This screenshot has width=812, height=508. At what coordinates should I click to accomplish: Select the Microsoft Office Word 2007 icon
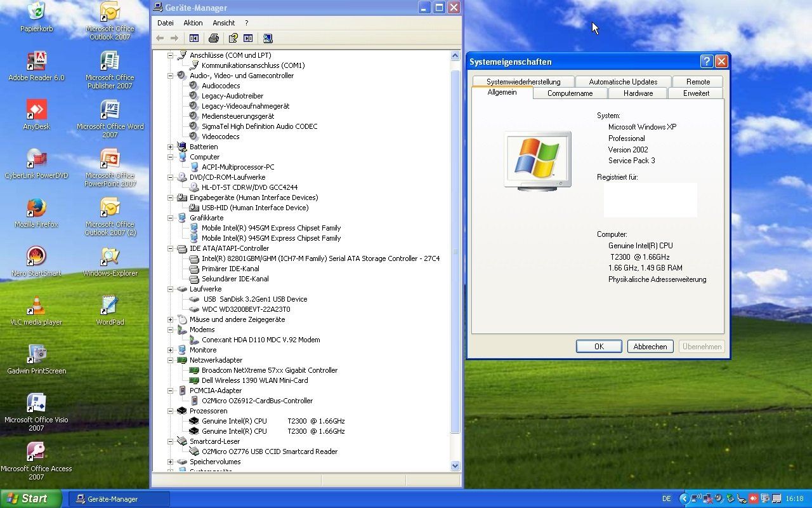(x=110, y=118)
